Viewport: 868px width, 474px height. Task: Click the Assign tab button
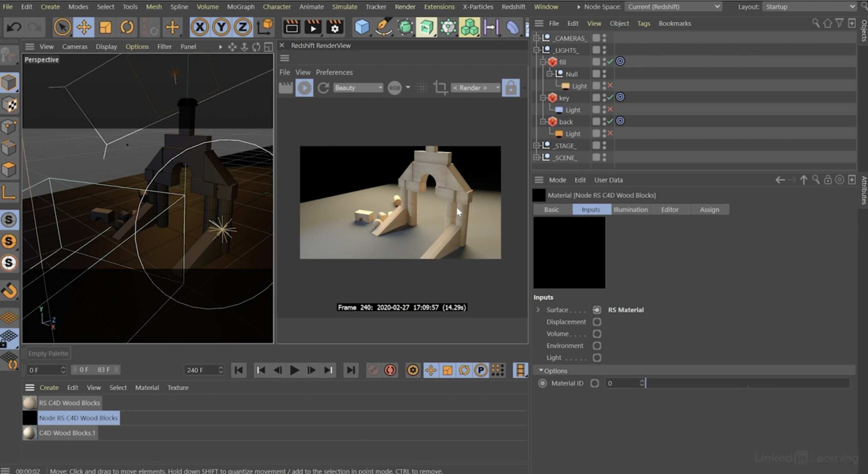point(709,209)
